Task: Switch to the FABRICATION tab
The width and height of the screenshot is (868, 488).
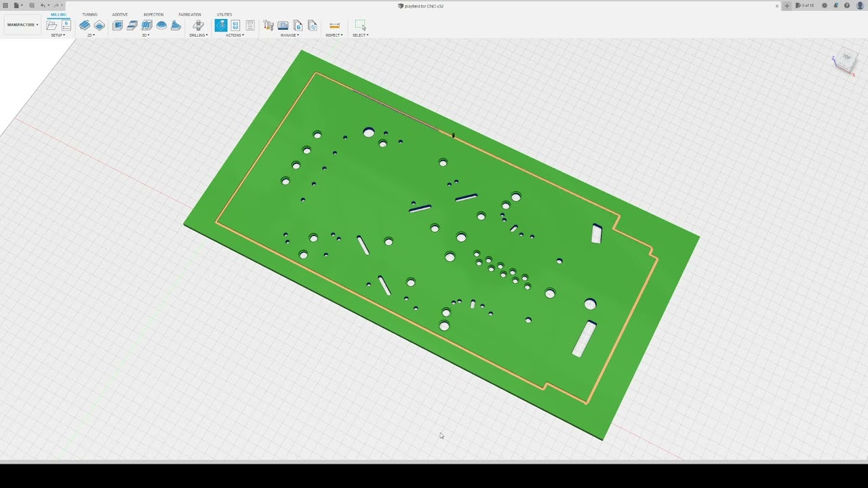Action: coord(190,14)
